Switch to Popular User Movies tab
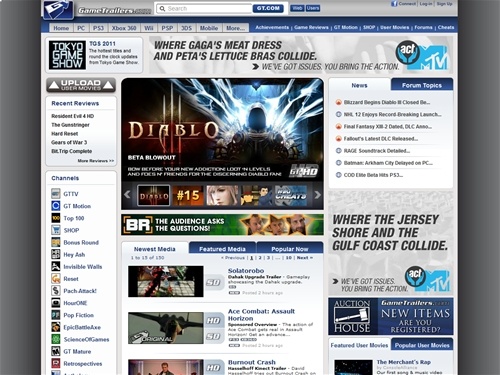This screenshot has height=375, width=500. click(422, 345)
